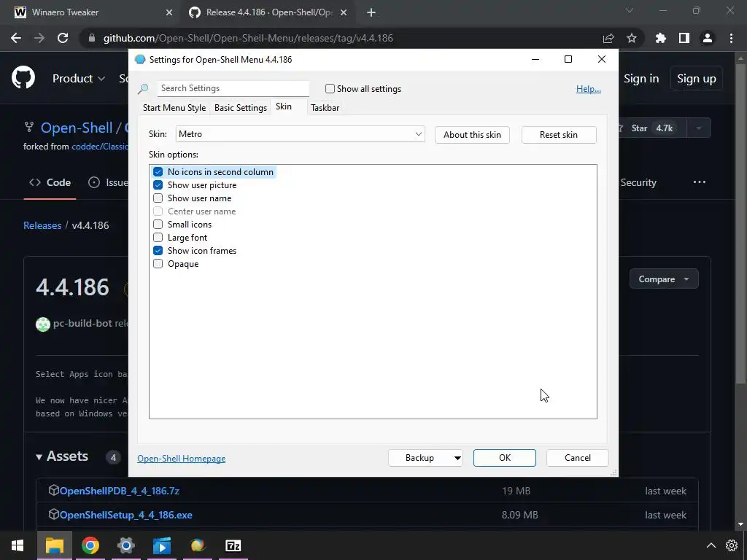Image resolution: width=747 pixels, height=560 pixels.
Task: Open Chrome extensions puzzle icon
Action: click(x=661, y=38)
